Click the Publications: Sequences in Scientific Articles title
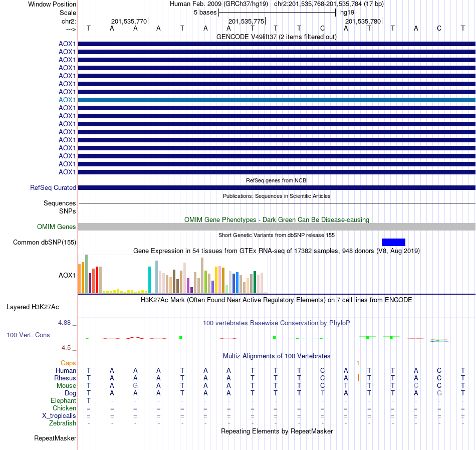The height and width of the screenshot is (450, 476). [277, 196]
